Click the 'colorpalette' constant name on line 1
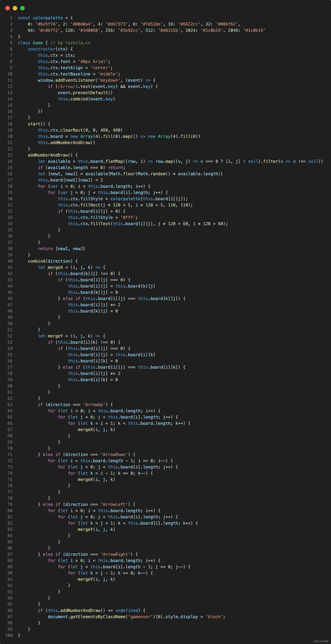The height and width of the screenshot is (644, 331). tap(48, 18)
